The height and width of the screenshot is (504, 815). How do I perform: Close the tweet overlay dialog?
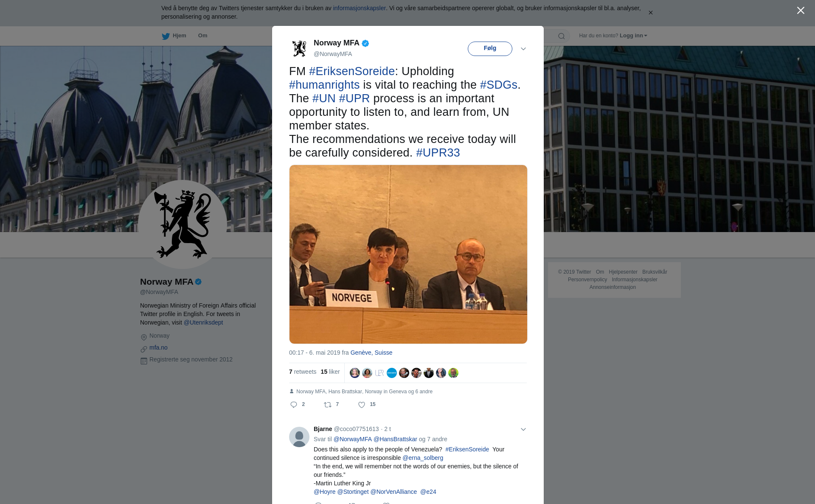(801, 11)
